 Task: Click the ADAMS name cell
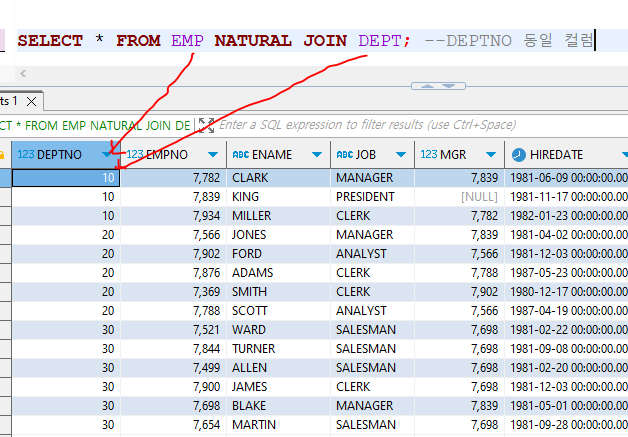pos(278,273)
